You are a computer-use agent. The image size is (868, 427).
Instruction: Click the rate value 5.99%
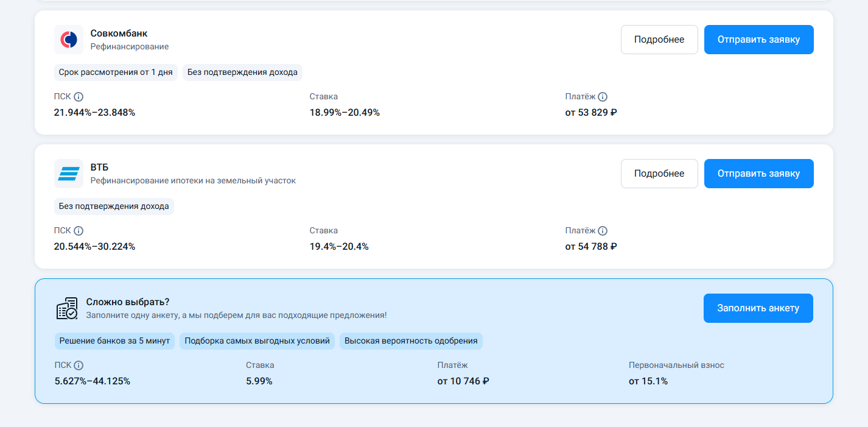pos(259,381)
